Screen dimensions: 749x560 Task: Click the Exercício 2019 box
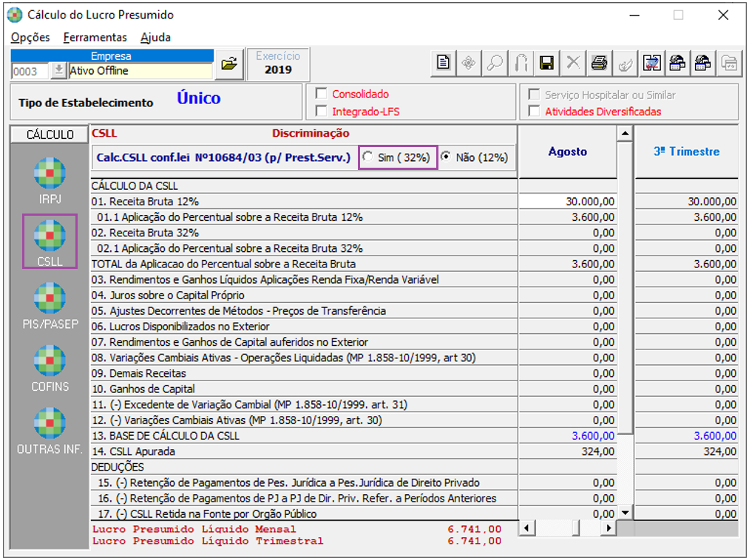pos(278,64)
